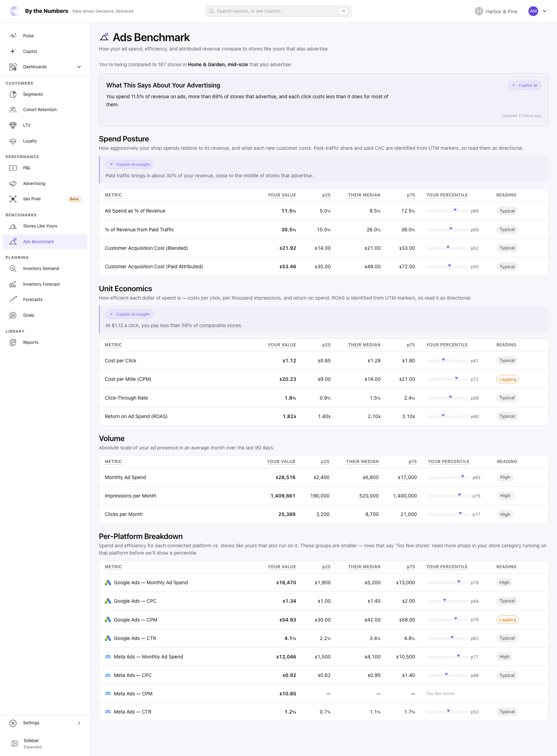Select the Inventory Demand magnifier icon
The width and height of the screenshot is (557, 756).
[13, 269]
